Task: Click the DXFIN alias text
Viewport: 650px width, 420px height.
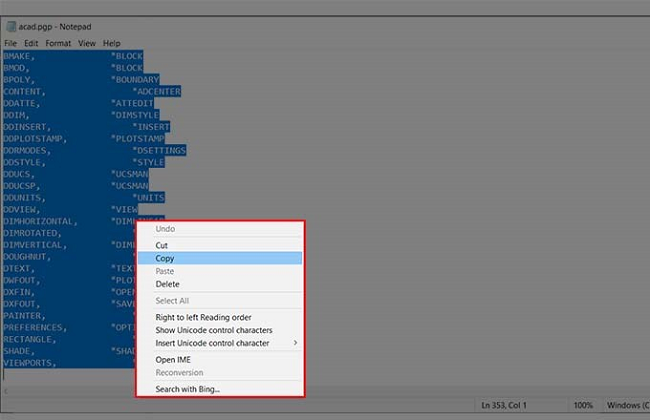Action: click(x=19, y=292)
